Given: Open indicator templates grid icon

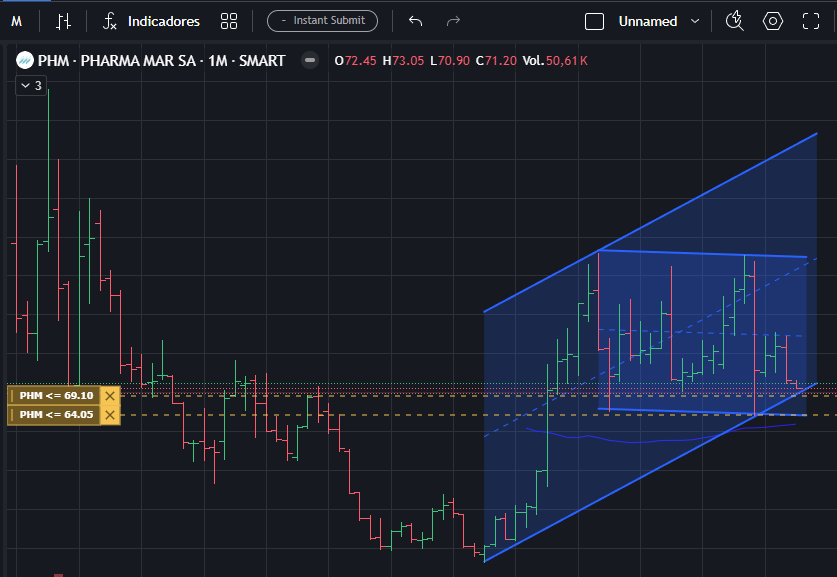Looking at the screenshot, I should pyautogui.click(x=229, y=21).
